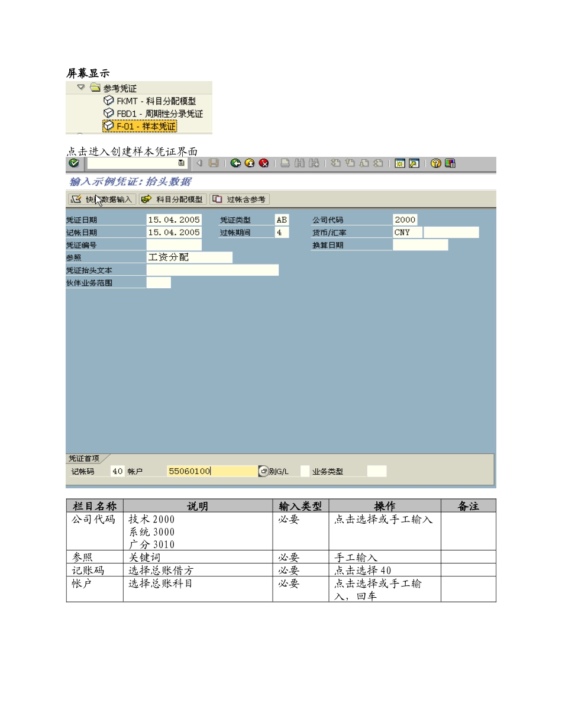Click the Create Shortcut icon
562x728 pixels.
tap(414, 163)
